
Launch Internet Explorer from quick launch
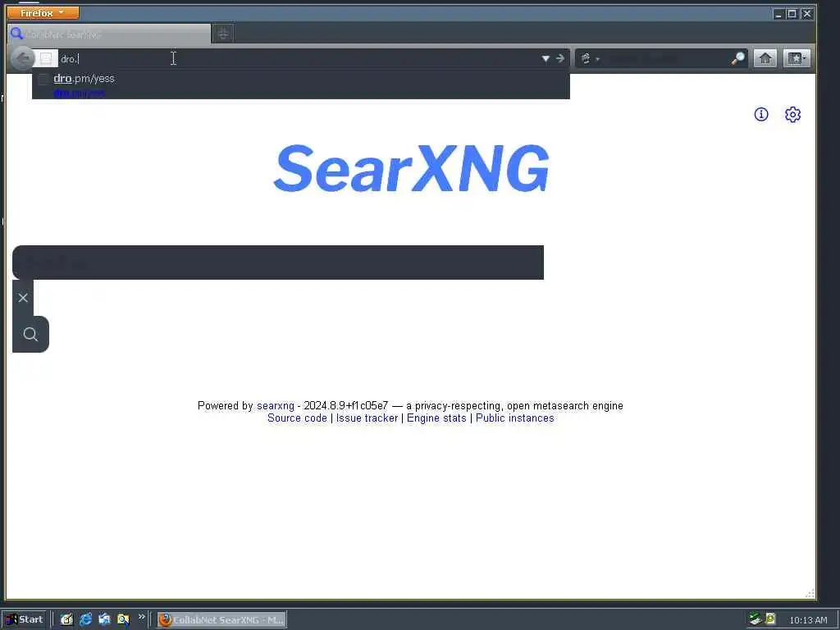pyautogui.click(x=85, y=619)
